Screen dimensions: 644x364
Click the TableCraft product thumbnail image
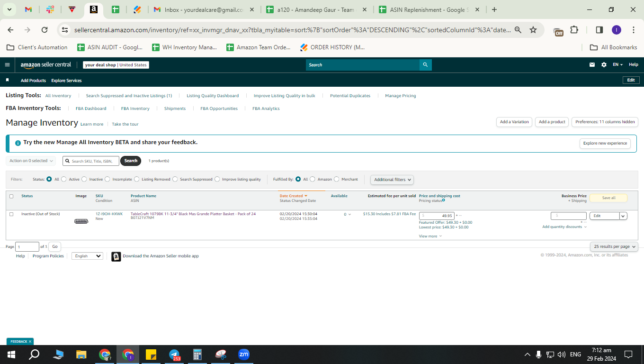(81, 221)
